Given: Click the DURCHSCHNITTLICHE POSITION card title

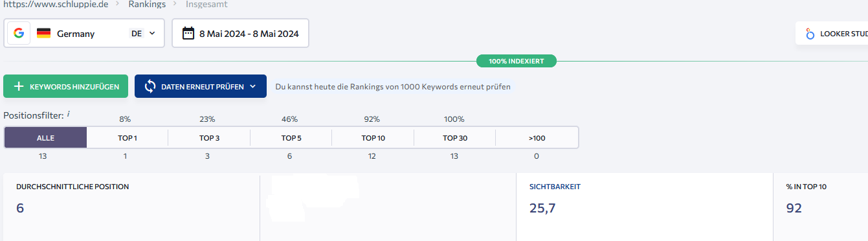Looking at the screenshot, I should pyautogui.click(x=72, y=187).
